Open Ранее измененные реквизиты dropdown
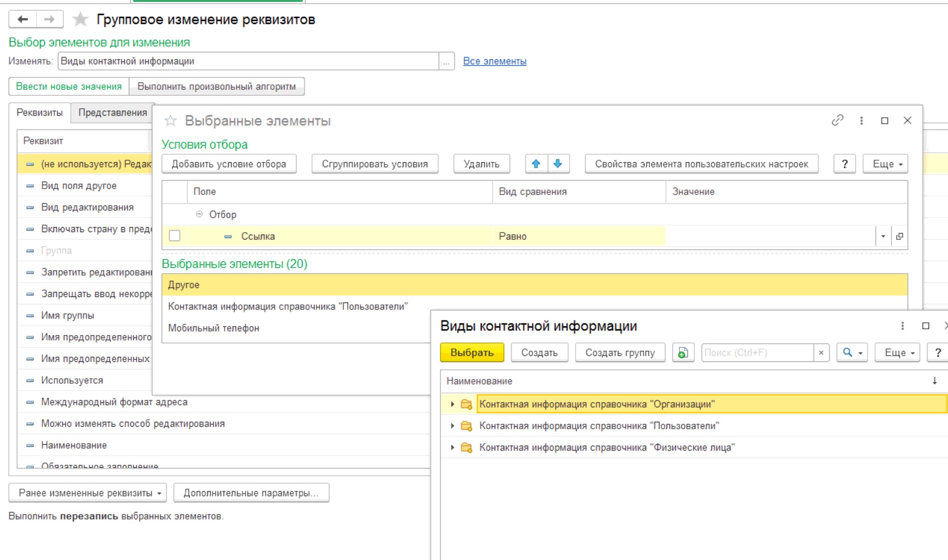The width and height of the screenshot is (948, 560). click(x=87, y=493)
